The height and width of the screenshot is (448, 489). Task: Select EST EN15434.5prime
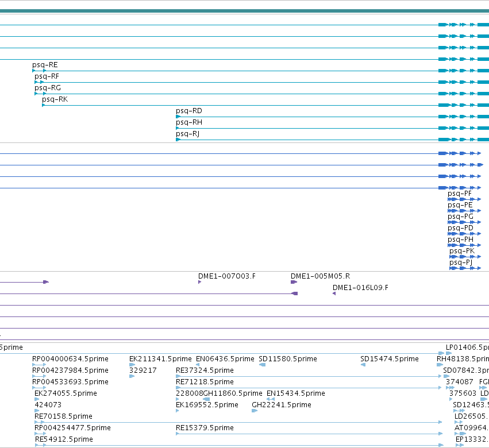click(296, 393)
